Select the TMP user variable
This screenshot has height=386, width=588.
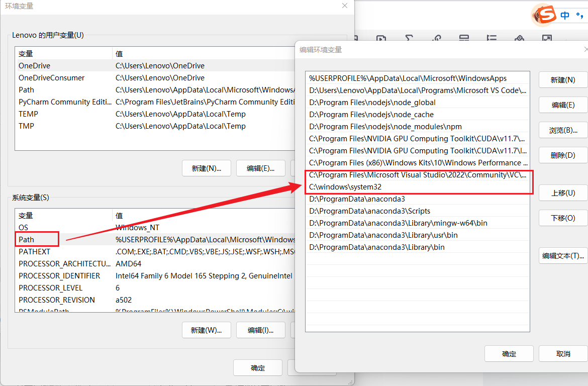point(156,126)
